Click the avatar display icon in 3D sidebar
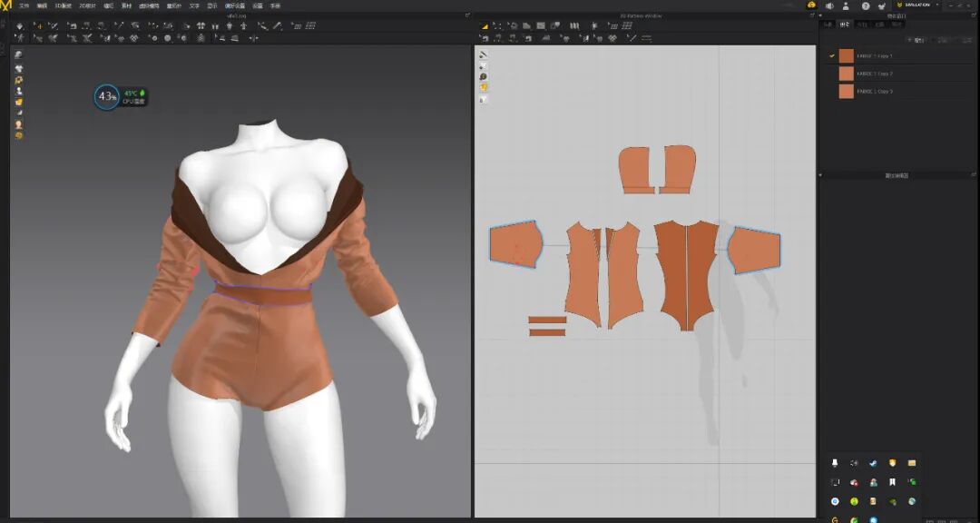The height and width of the screenshot is (523, 980). coord(18,91)
